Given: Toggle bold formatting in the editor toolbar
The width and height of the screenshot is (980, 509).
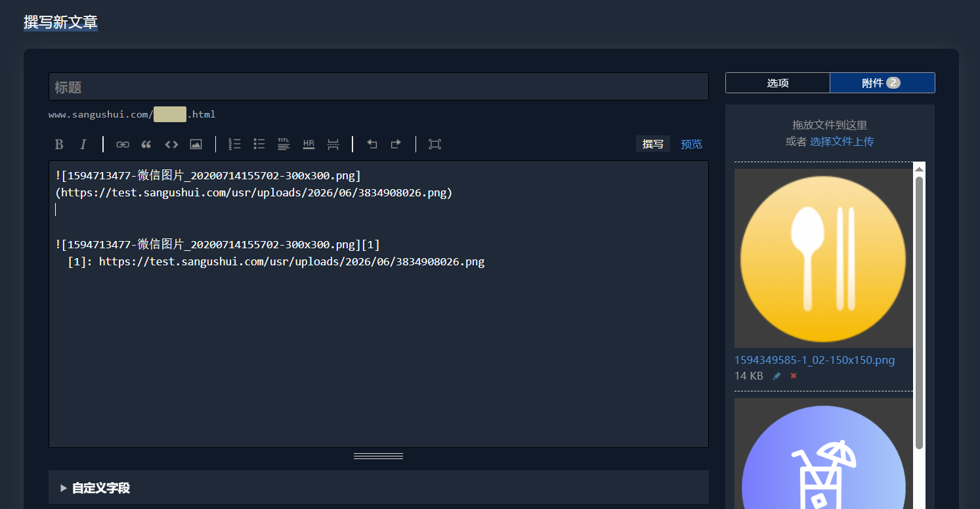Looking at the screenshot, I should 59,144.
